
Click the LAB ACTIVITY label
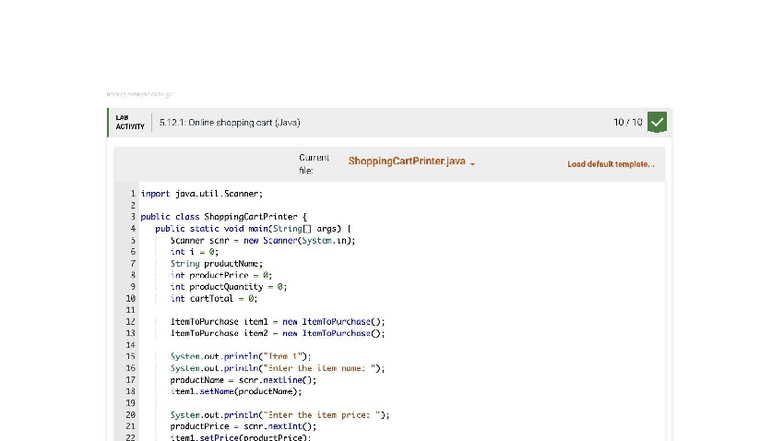coord(129,123)
